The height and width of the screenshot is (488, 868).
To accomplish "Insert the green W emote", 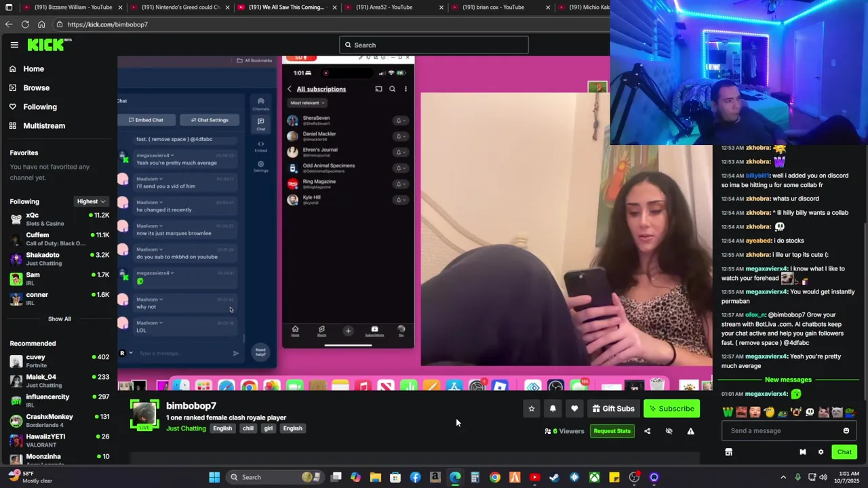I will (x=728, y=412).
